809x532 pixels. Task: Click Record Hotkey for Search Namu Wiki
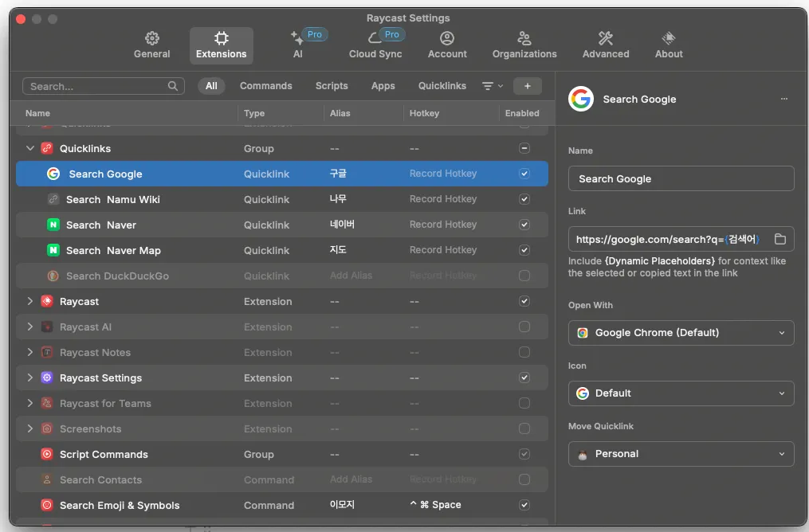pos(443,199)
